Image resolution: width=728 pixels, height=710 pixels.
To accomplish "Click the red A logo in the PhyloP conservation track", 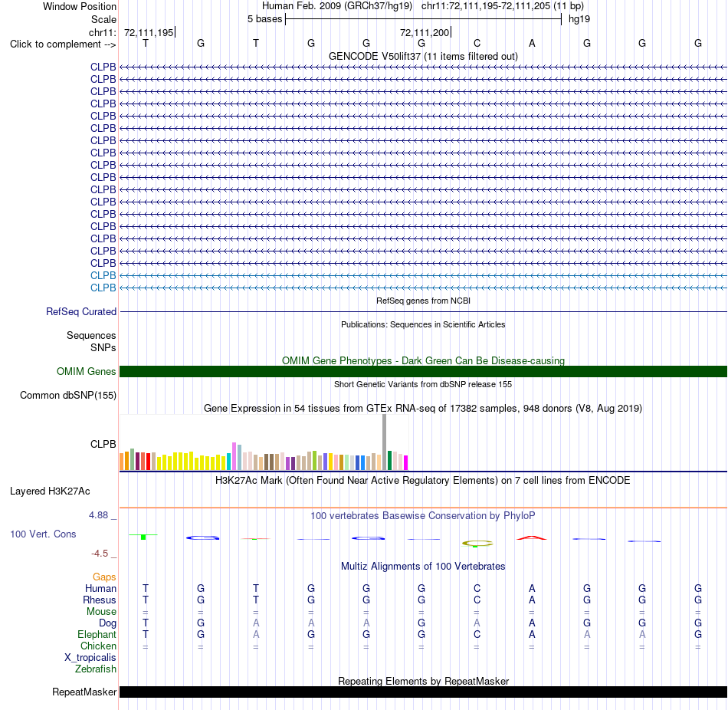I will [x=532, y=537].
